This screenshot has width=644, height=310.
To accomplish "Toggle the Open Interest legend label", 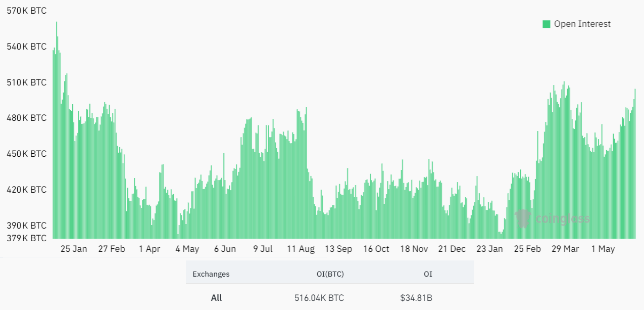I will click(x=582, y=24).
